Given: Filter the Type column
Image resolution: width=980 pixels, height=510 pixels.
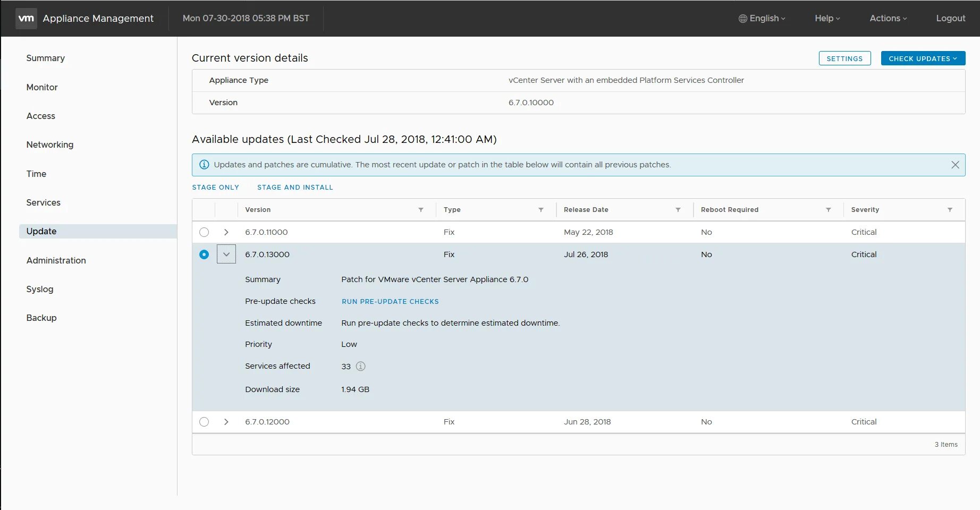Looking at the screenshot, I should pos(541,210).
